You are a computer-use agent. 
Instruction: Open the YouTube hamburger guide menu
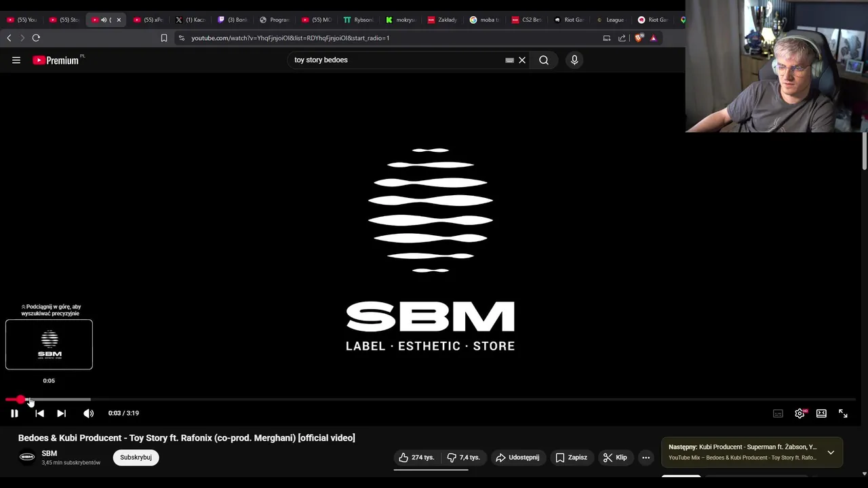click(16, 60)
